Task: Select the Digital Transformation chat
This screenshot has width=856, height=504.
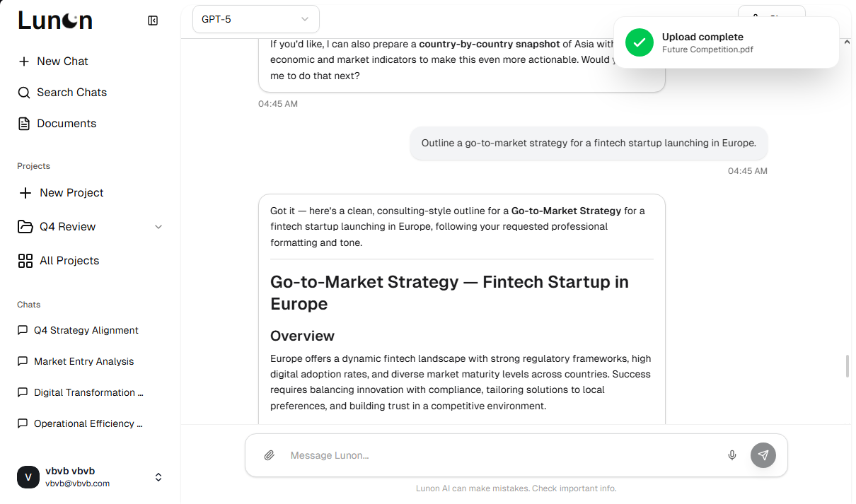Action: [88, 392]
